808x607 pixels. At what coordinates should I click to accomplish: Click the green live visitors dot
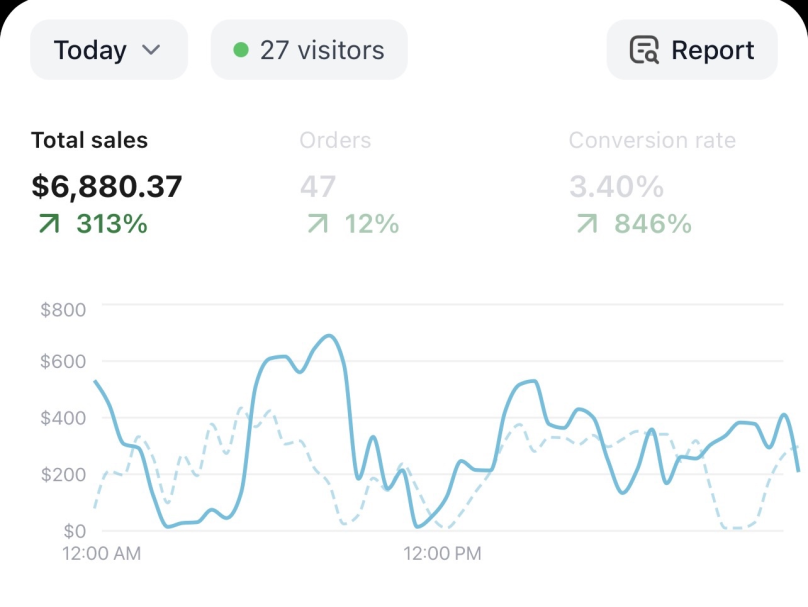[241, 50]
